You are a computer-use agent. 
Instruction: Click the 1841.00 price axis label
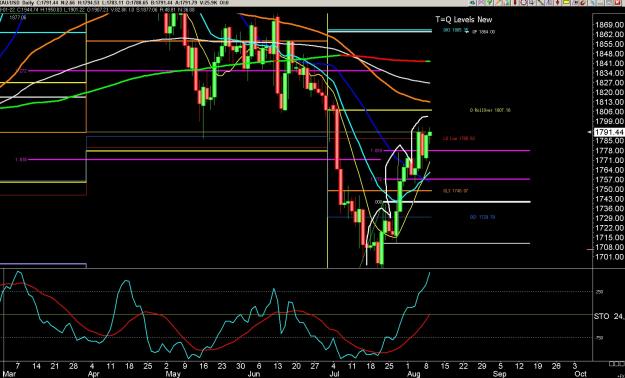[609, 63]
